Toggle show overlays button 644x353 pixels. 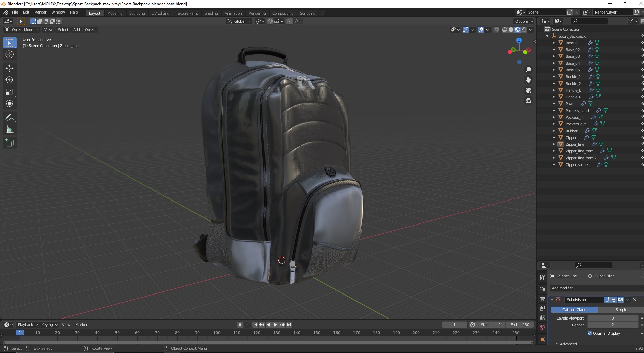pos(481,30)
